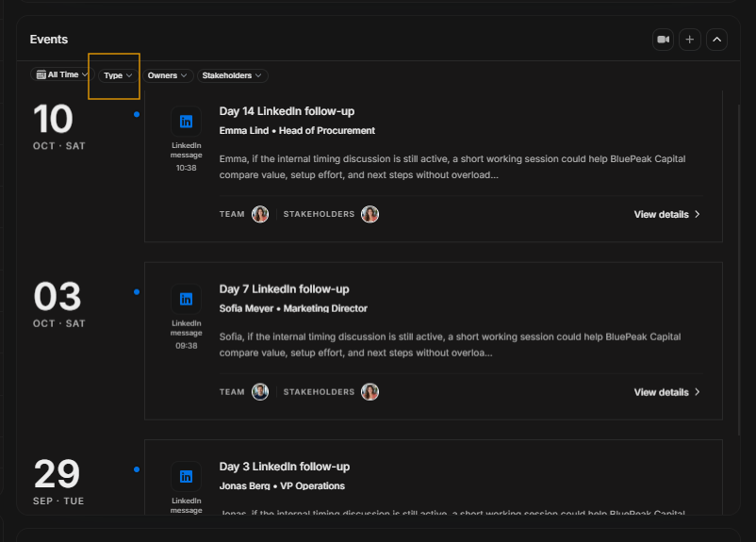Click message preview starting 'Emma, if the internal'
This screenshot has height=542, width=756.
[452, 167]
